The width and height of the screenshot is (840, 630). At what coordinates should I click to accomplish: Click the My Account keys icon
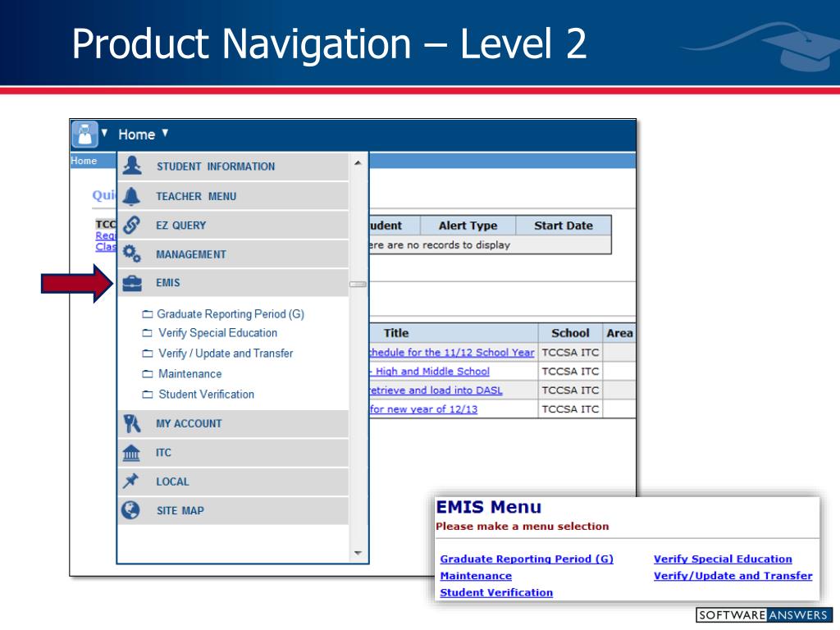[x=132, y=423]
